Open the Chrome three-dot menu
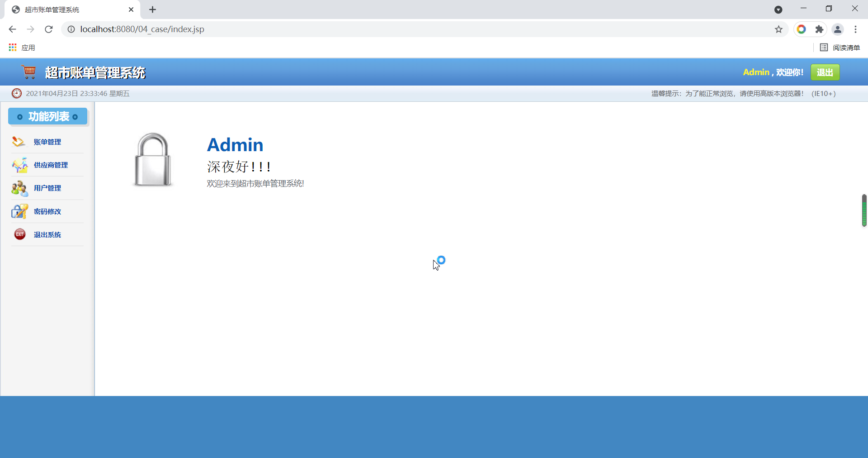The height and width of the screenshot is (458, 868). pos(855,29)
